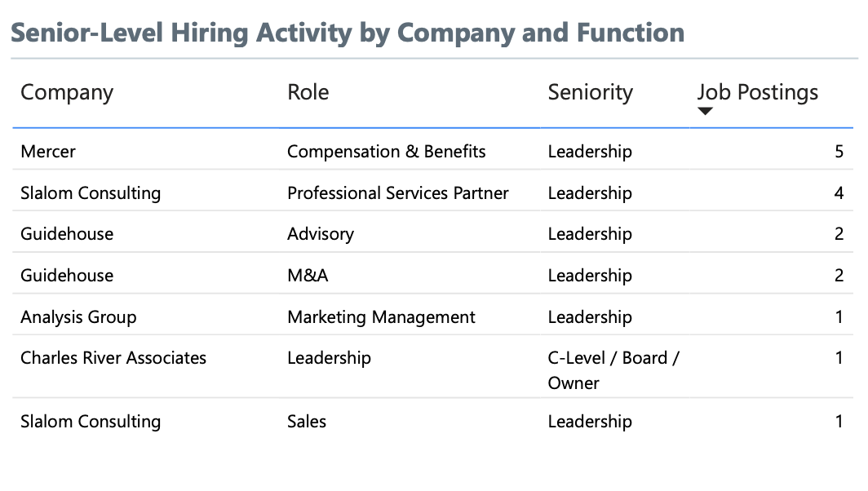Select the Mercer company cell
The height and width of the screenshot is (491, 868).
tap(48, 152)
